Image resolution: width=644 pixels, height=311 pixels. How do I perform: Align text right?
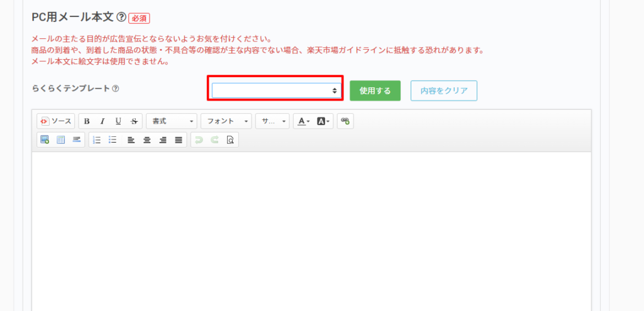click(163, 139)
